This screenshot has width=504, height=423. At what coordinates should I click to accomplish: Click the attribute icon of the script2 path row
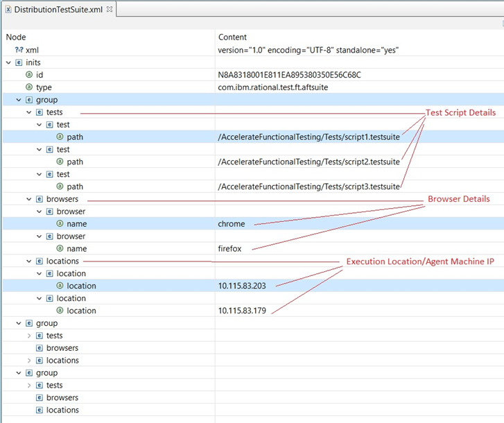(60, 162)
